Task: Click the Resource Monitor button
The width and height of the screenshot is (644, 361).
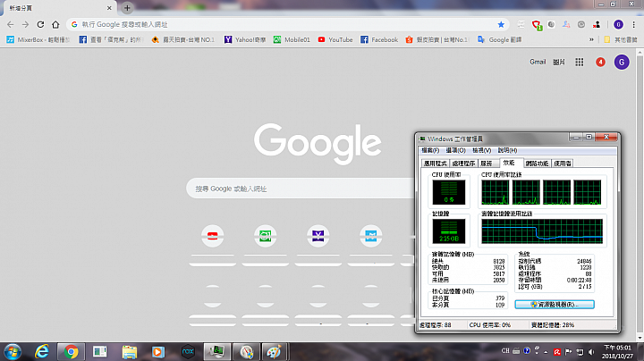Action: pyautogui.click(x=554, y=305)
